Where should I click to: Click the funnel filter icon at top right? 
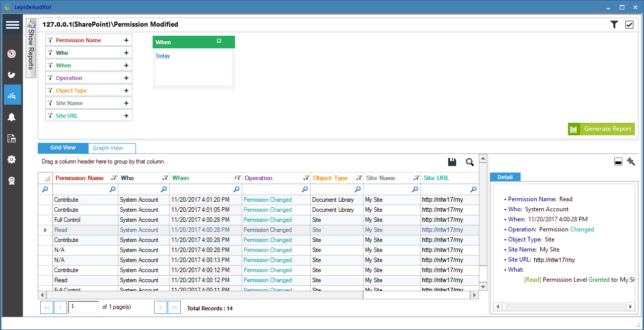(614, 25)
